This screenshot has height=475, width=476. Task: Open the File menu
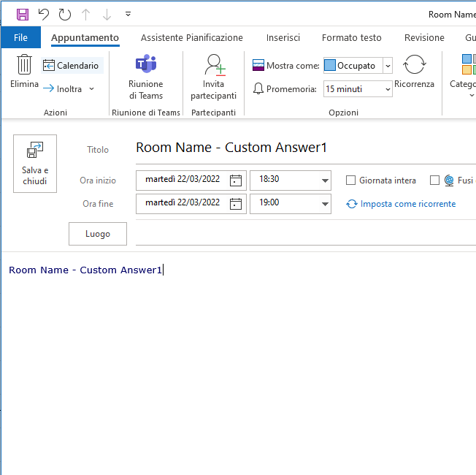20,37
